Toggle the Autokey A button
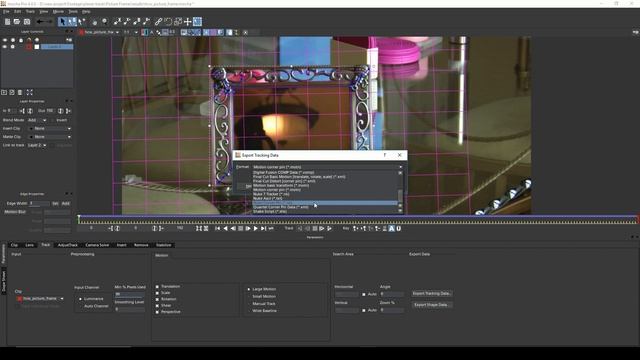640x360 pixels. coord(391,229)
